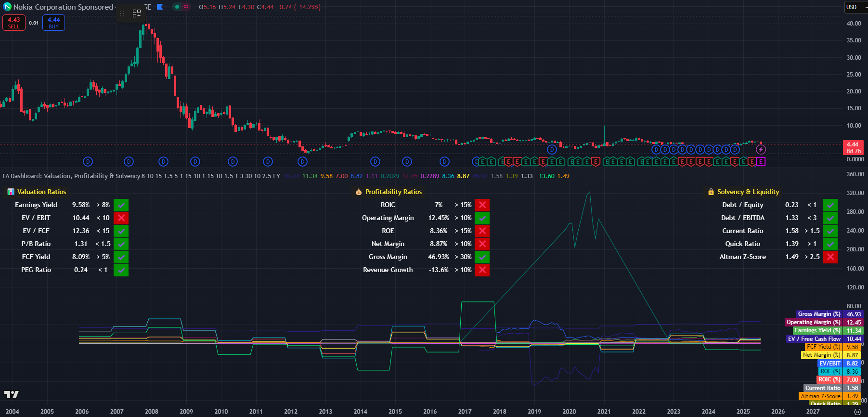
Task: Click the 2009 dividend D marker
Action: tap(195, 161)
